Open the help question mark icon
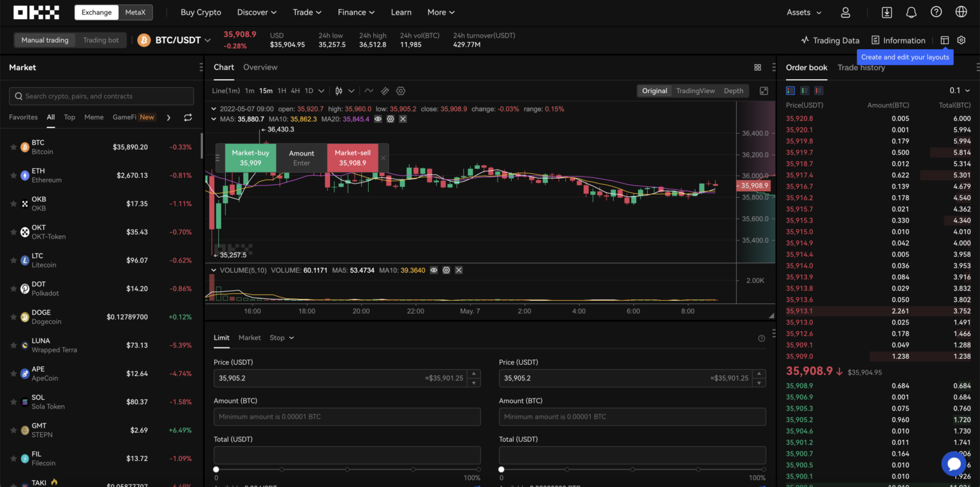Viewport: 980px width, 487px height. click(x=936, y=12)
